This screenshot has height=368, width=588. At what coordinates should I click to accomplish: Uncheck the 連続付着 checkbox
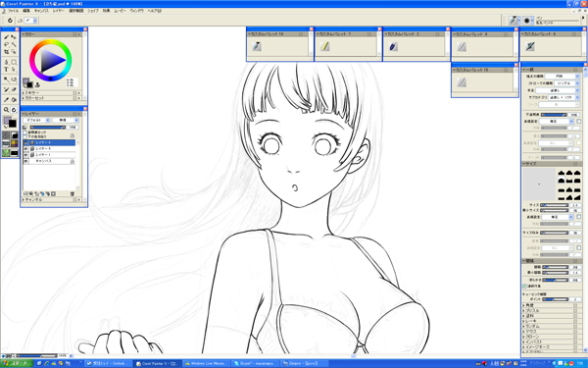524,286
